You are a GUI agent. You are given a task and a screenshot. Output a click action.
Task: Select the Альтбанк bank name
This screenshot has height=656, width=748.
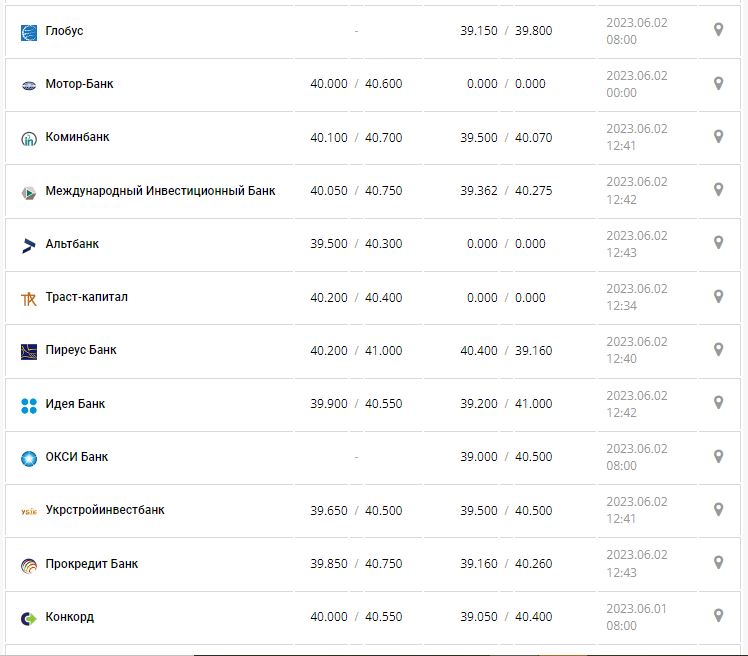click(72, 244)
